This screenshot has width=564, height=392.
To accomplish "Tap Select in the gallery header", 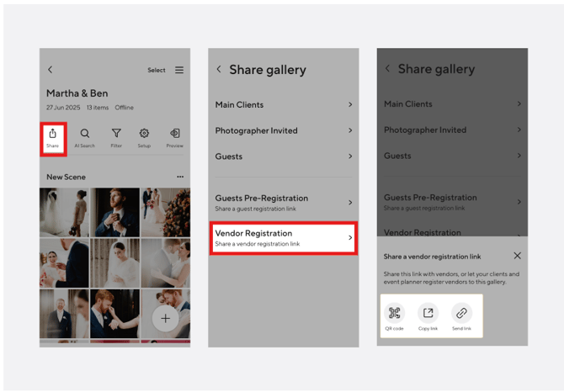I will 157,70.
